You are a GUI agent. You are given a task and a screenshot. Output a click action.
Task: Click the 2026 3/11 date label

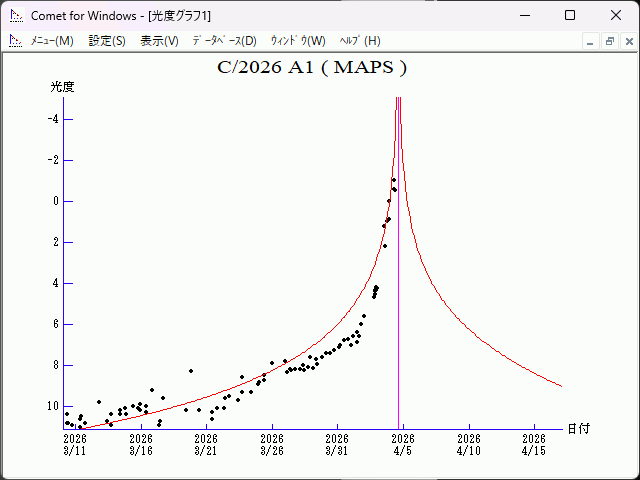coord(75,444)
